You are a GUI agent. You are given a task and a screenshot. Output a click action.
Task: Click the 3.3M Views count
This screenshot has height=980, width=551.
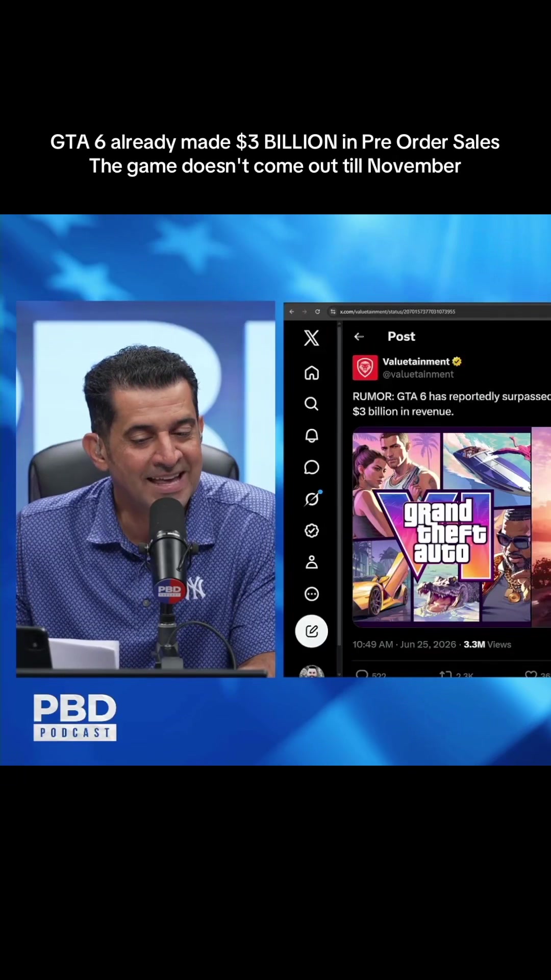[x=487, y=645]
